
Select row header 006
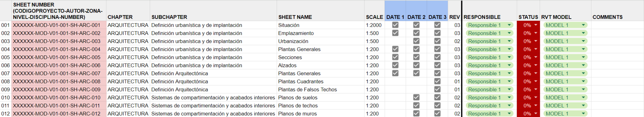point(6,65)
